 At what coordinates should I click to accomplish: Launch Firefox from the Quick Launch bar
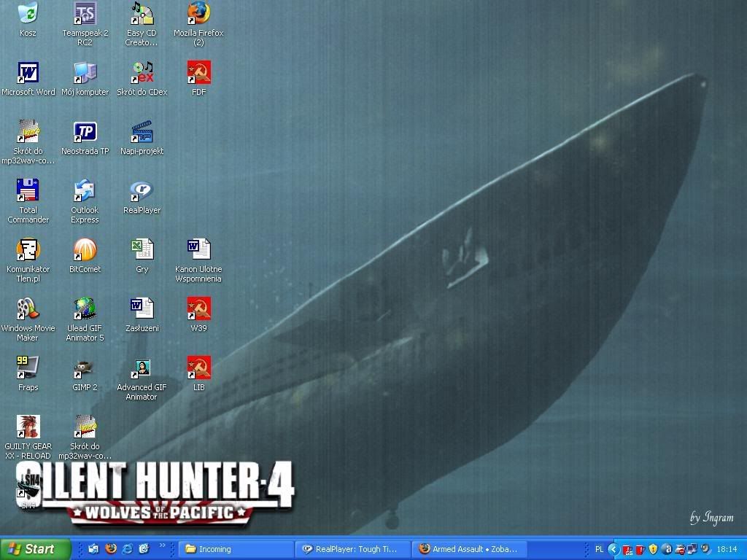(111, 548)
